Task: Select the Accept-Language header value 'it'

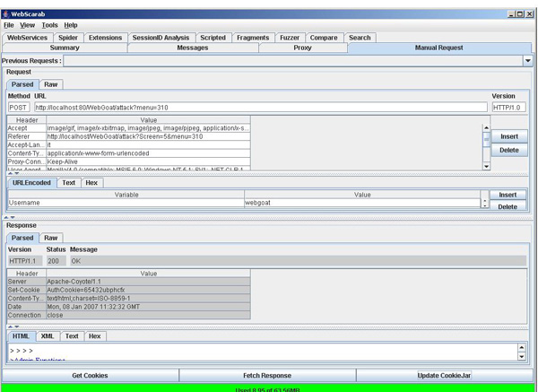Action: coord(148,144)
